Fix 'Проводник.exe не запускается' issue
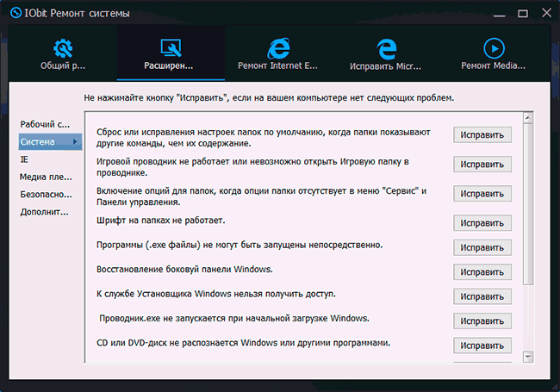 click(482, 321)
